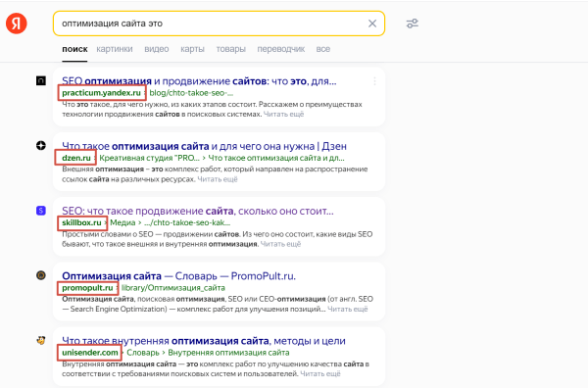Open the карты tab
The image size is (588, 388).
pyautogui.click(x=192, y=49)
